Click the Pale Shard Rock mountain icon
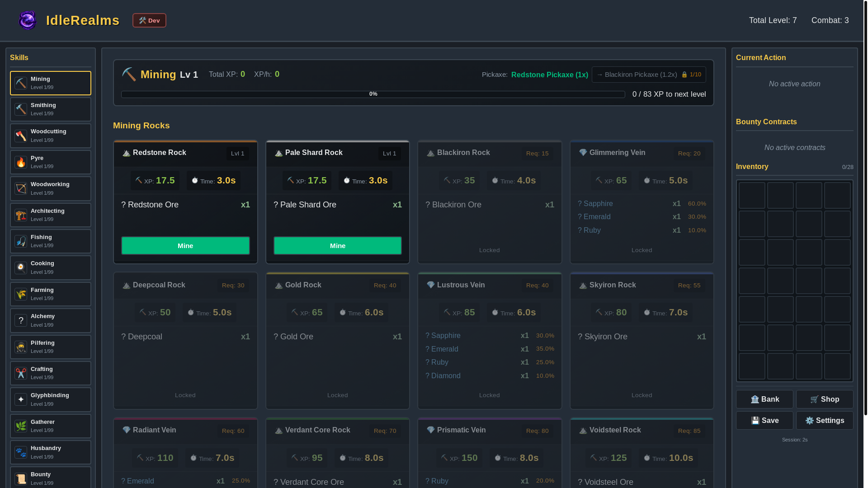This screenshot has width=868, height=488. 279,153
